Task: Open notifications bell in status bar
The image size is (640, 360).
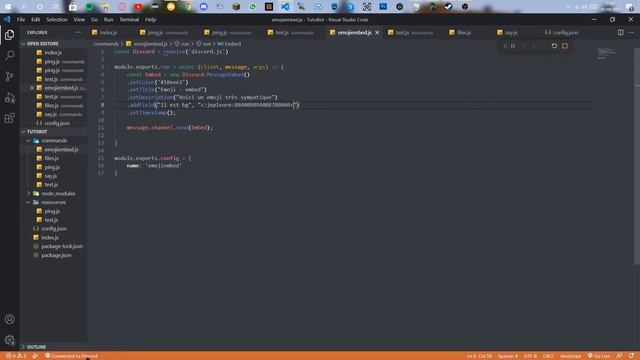Action: click(631, 356)
